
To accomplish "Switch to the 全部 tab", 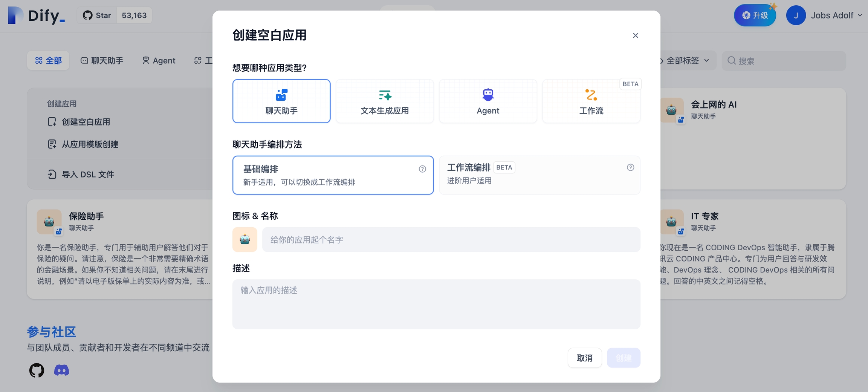I will [48, 61].
